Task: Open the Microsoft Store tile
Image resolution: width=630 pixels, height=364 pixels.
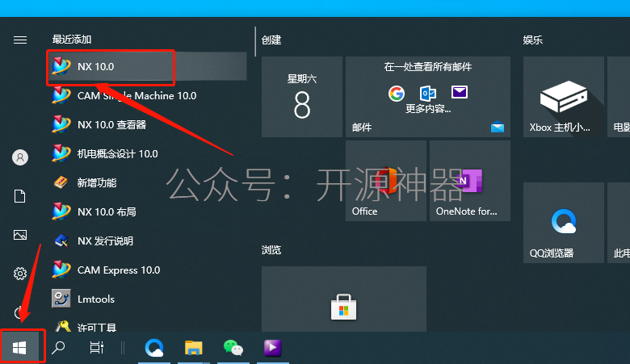Action: click(x=344, y=299)
